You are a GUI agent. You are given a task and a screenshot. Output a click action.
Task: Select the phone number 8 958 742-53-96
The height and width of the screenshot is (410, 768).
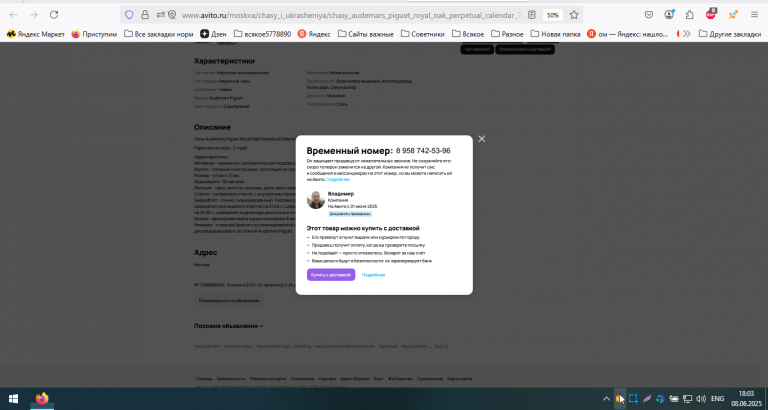[x=423, y=151]
